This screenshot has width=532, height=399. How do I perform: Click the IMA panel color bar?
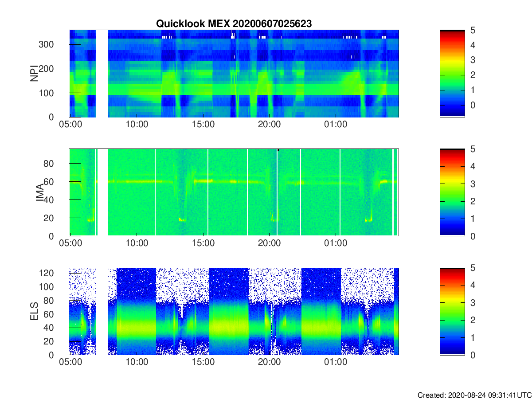coord(452,192)
